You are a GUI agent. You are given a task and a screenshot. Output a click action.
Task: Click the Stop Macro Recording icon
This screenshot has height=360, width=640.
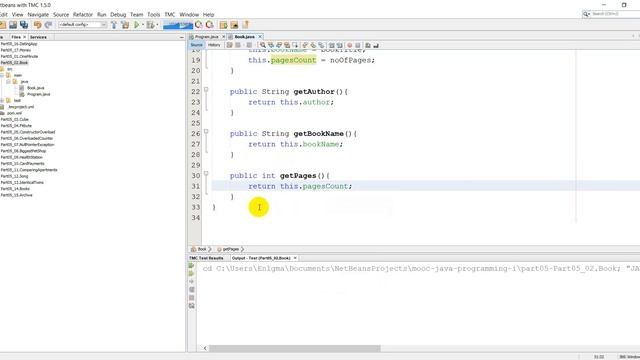click(358, 45)
